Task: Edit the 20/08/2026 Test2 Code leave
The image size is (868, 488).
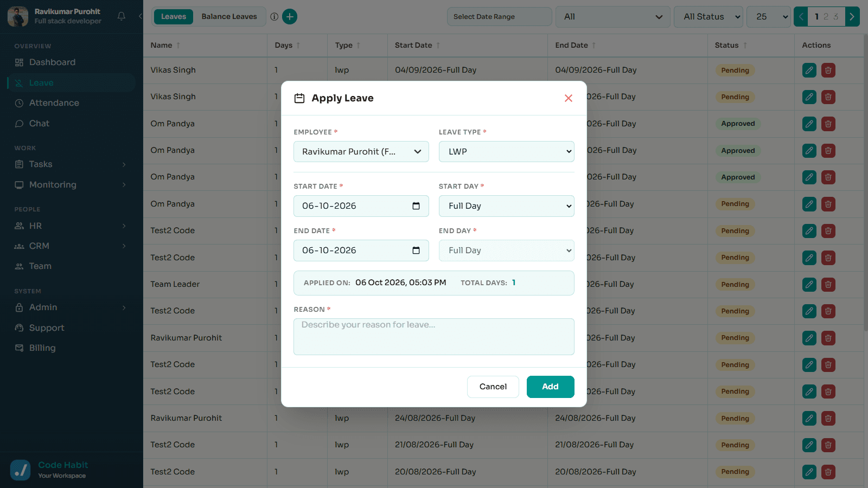Action: click(x=809, y=472)
